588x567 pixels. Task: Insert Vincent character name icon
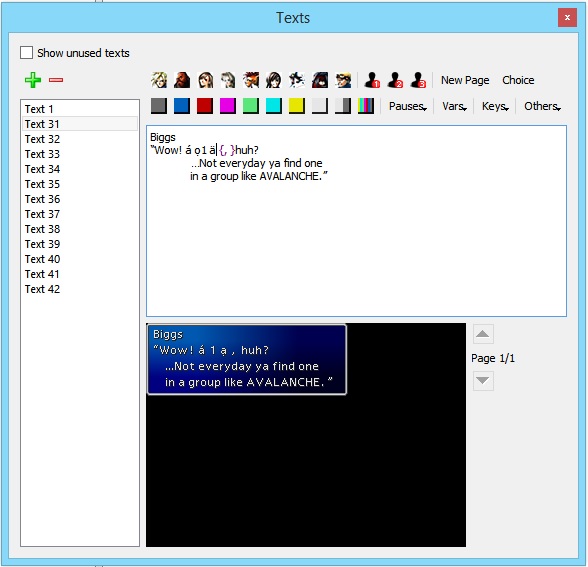[320, 80]
